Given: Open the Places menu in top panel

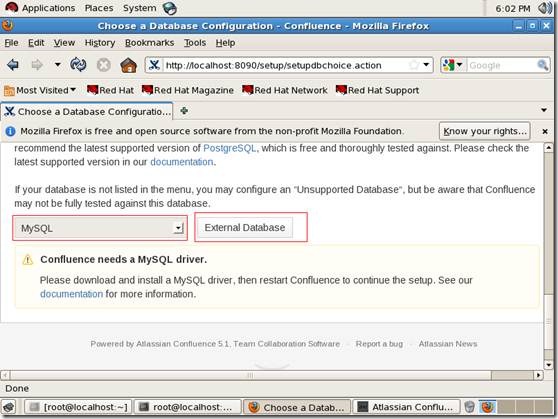Looking at the screenshot, I should 99,8.
